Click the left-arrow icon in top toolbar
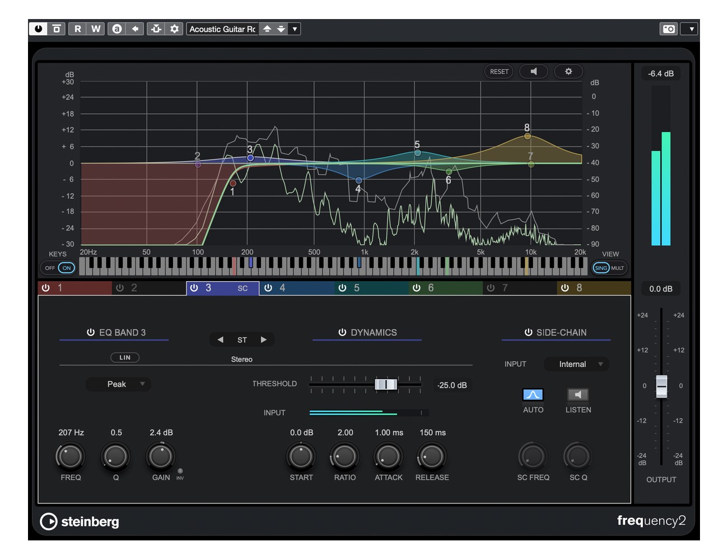Viewport: 728px width, 560px height. coord(135,29)
